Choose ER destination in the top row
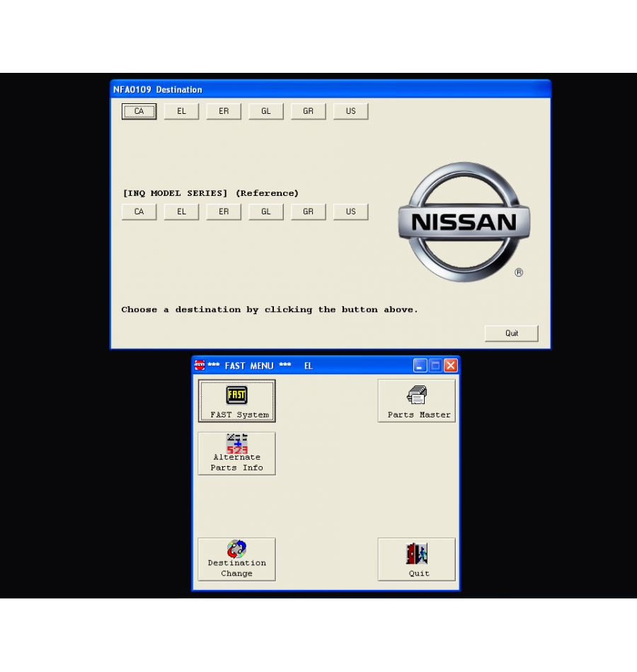637x672 pixels. click(x=224, y=112)
